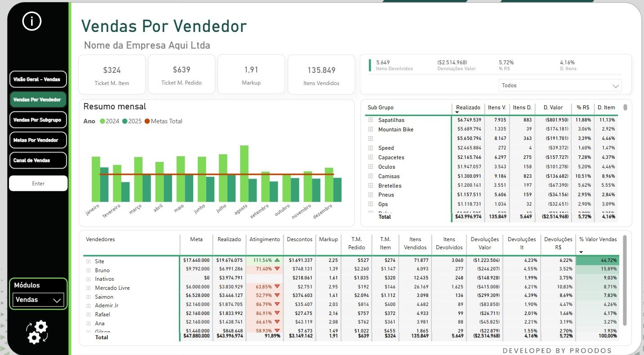Expand the Mercado Livre vendor row
This screenshot has width=644, height=355.
click(x=89, y=288)
